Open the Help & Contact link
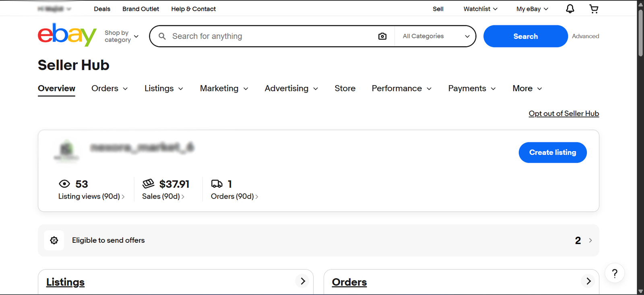 point(193,9)
